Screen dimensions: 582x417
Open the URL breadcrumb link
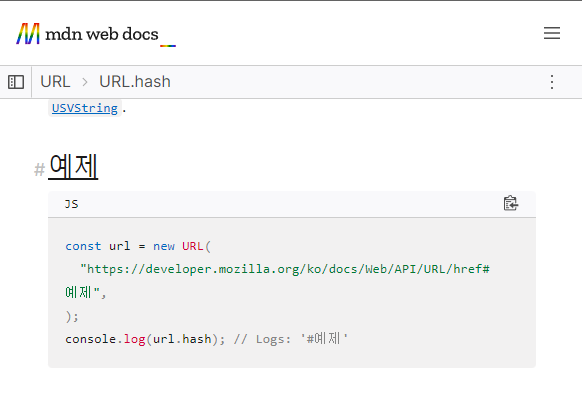[x=55, y=82]
